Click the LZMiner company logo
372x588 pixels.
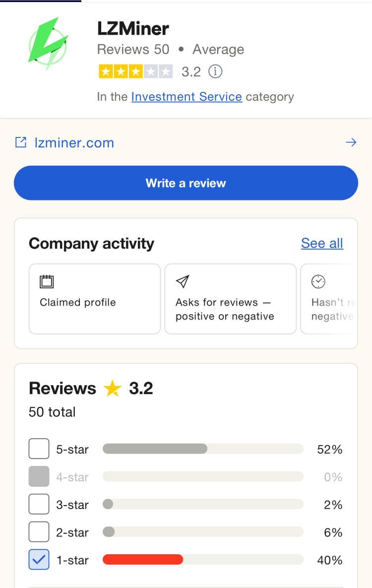click(x=48, y=42)
